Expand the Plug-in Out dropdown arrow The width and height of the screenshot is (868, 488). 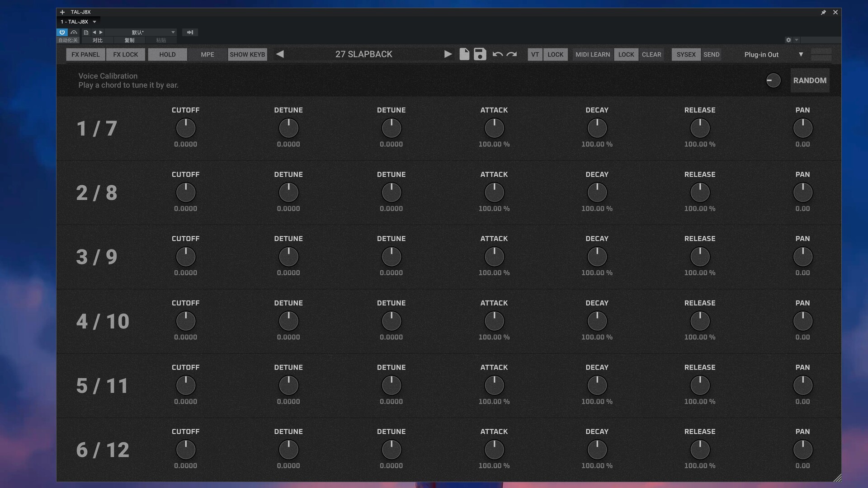801,54
